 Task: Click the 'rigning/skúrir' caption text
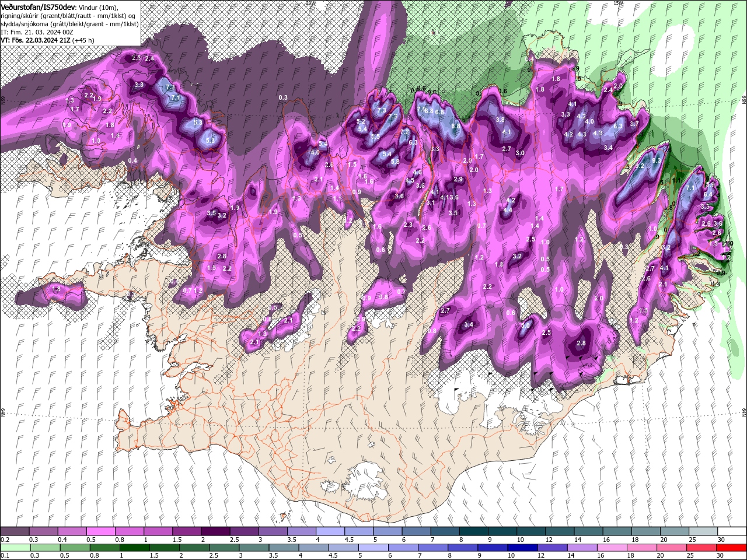click(x=19, y=16)
